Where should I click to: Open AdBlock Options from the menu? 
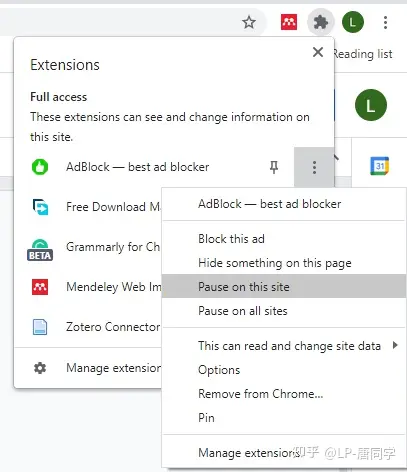click(x=284, y=370)
